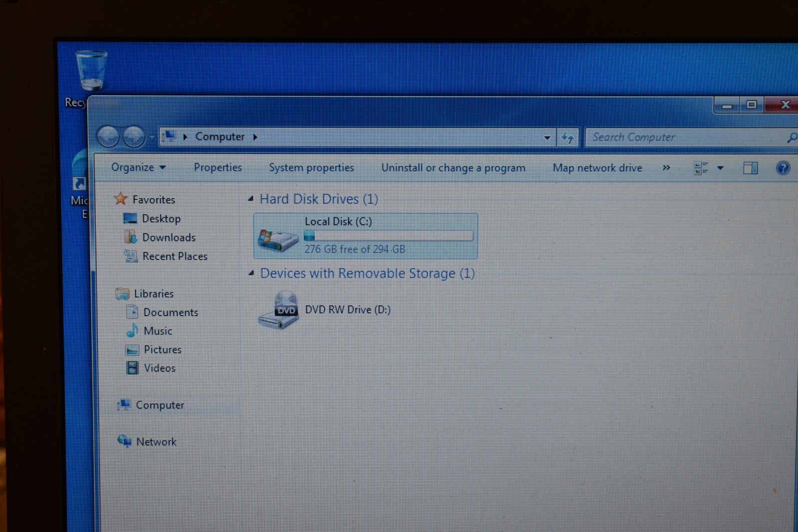Open the view options dropdown arrow
Viewport: 798px width, 532px height.
pyautogui.click(x=720, y=168)
